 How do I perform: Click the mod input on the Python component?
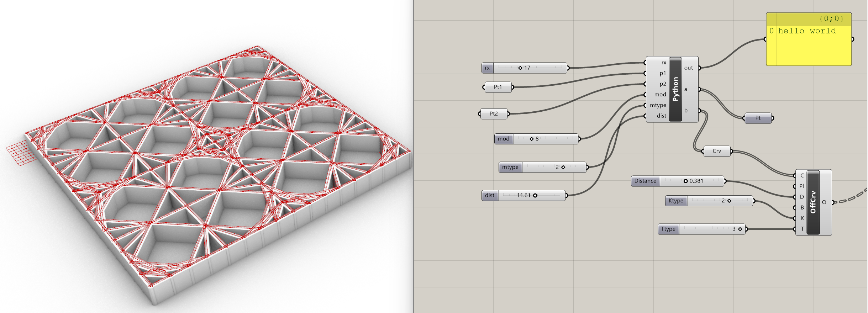tap(660, 95)
